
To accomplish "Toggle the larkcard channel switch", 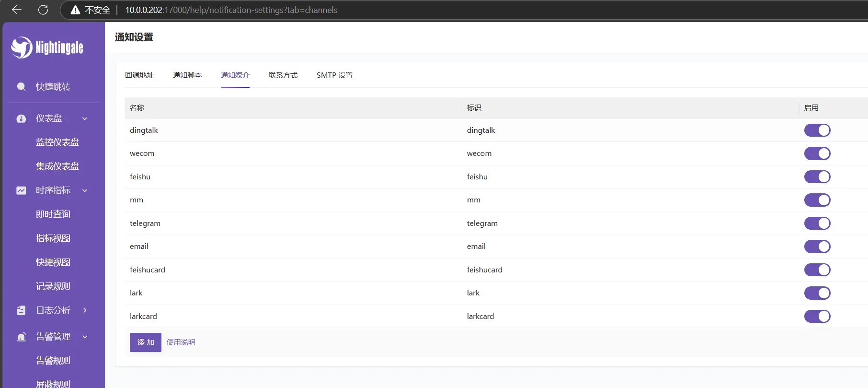I will 817,317.
